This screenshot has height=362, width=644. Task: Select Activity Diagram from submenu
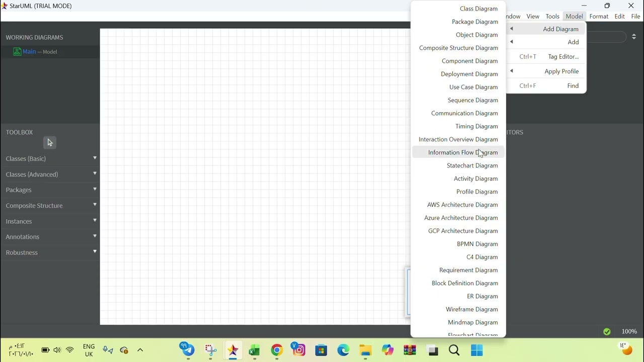pyautogui.click(x=458, y=178)
